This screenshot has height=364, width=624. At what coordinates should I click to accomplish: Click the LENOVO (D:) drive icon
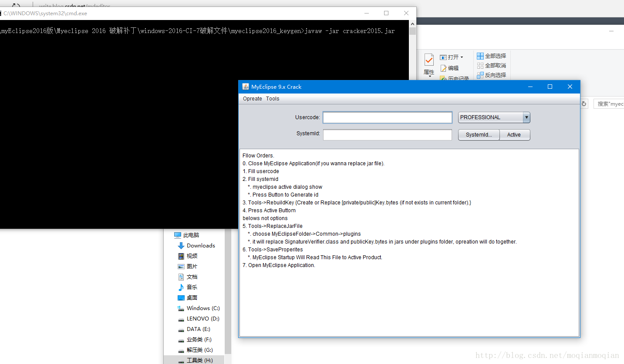181,319
